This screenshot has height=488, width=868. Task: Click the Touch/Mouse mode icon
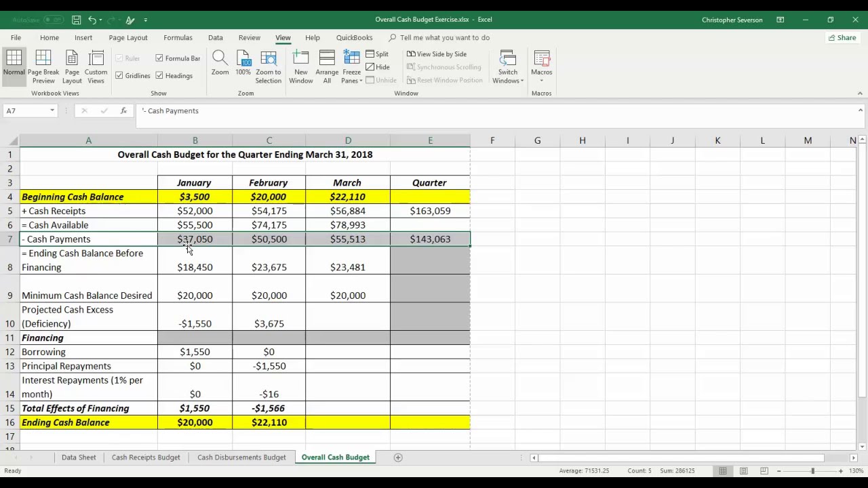(x=130, y=20)
